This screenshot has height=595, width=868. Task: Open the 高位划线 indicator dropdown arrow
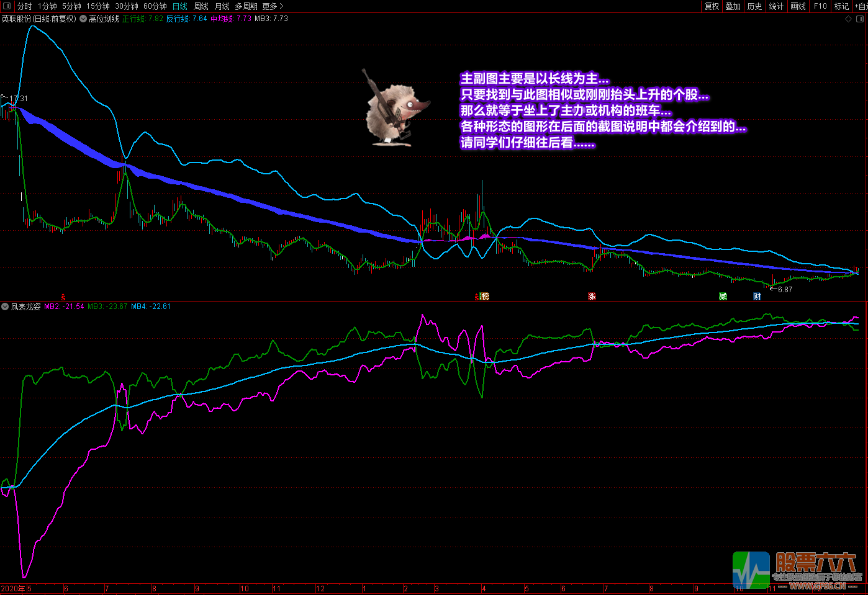point(83,19)
